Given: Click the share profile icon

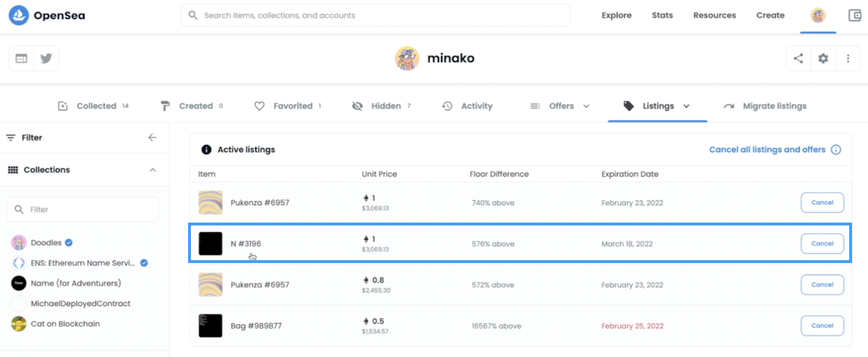Looking at the screenshot, I should click(x=799, y=59).
